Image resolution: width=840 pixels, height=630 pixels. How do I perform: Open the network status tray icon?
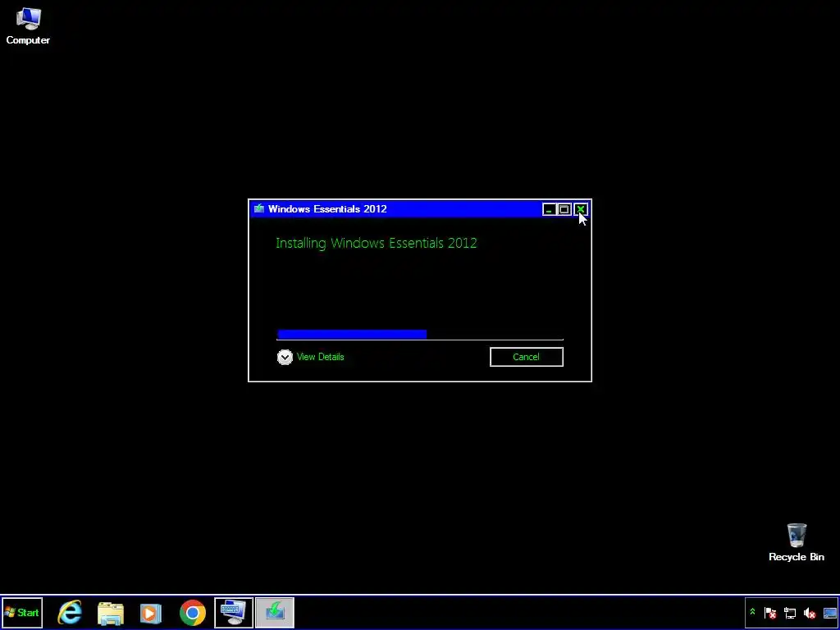790,613
